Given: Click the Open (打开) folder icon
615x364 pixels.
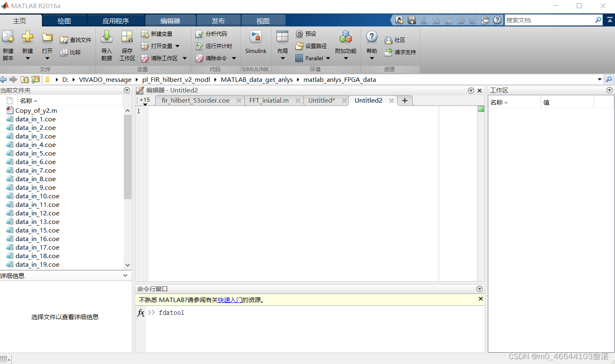Looking at the screenshot, I should tap(47, 37).
